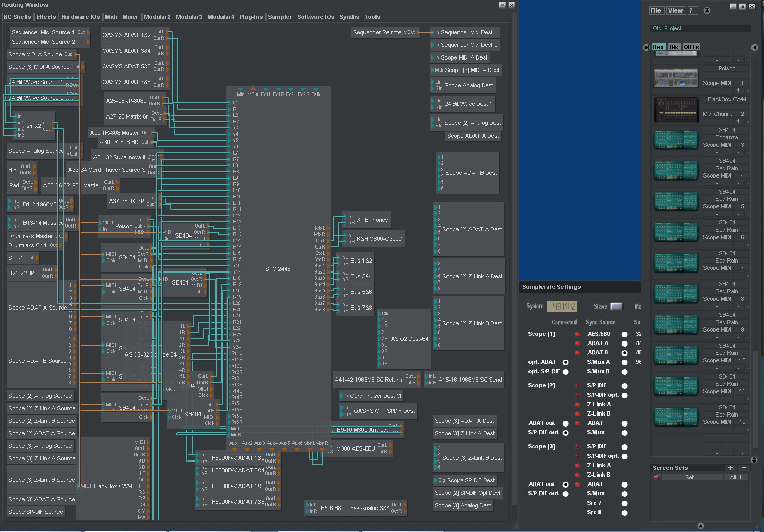Remove a screen set with minus button

click(744, 468)
